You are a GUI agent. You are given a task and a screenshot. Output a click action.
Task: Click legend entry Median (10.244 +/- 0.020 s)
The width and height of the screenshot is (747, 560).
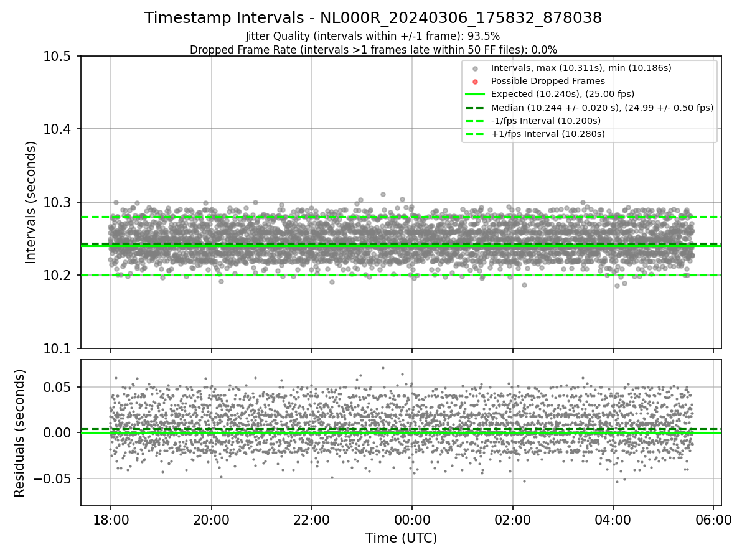click(x=602, y=108)
